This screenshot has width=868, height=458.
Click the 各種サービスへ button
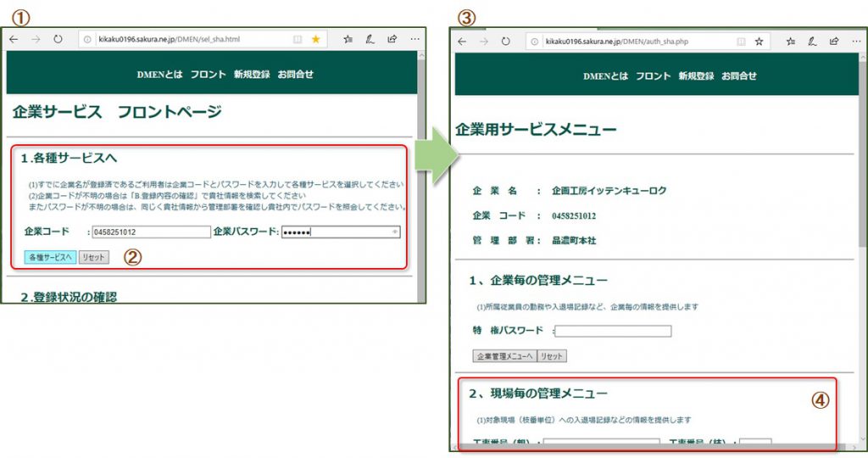click(50, 258)
